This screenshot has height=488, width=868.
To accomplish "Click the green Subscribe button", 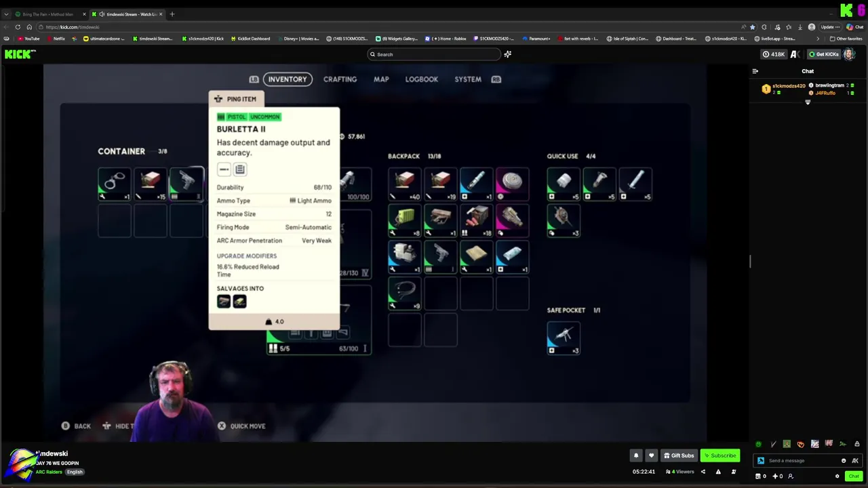I will click(x=719, y=455).
